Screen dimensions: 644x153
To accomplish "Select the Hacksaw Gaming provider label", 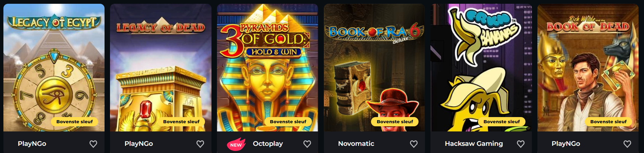I will pos(474,144).
